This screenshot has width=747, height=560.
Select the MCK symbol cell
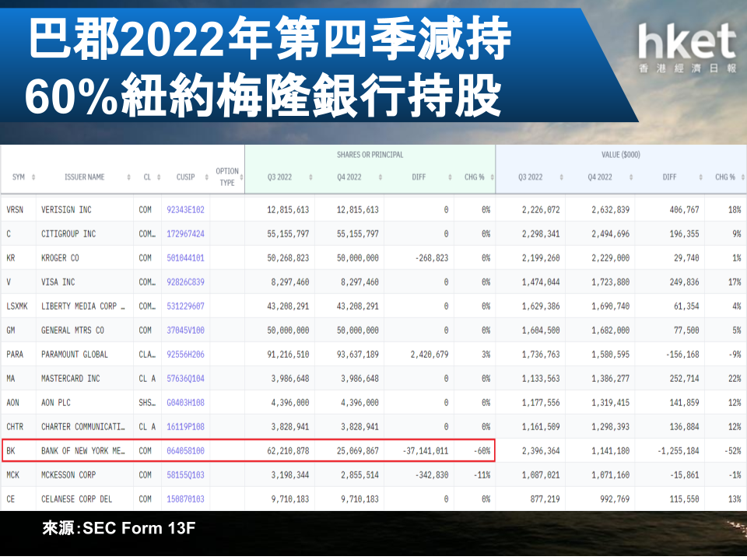click(13, 475)
